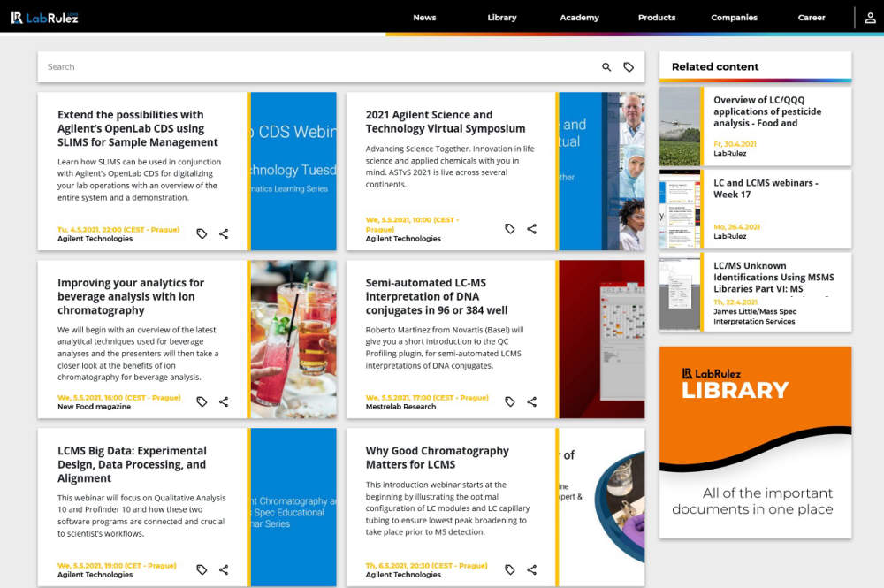Click the MSMS Libraries software screenshot thumbnail
884x588 pixels.
coord(679,292)
